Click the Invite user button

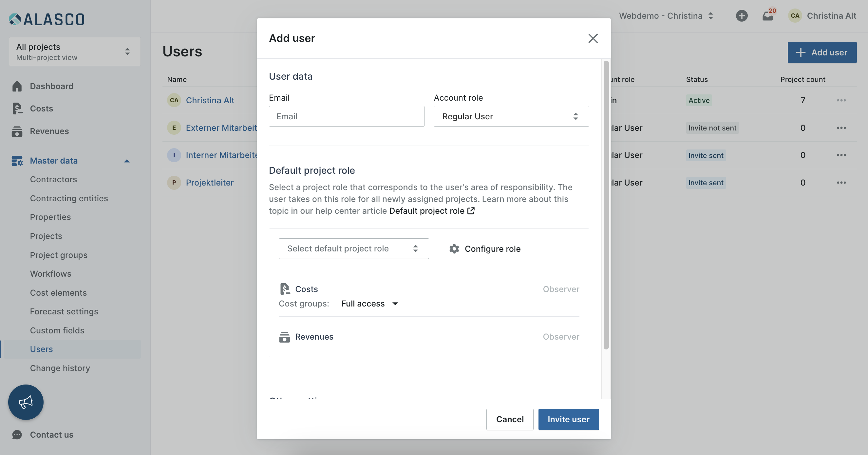click(568, 419)
